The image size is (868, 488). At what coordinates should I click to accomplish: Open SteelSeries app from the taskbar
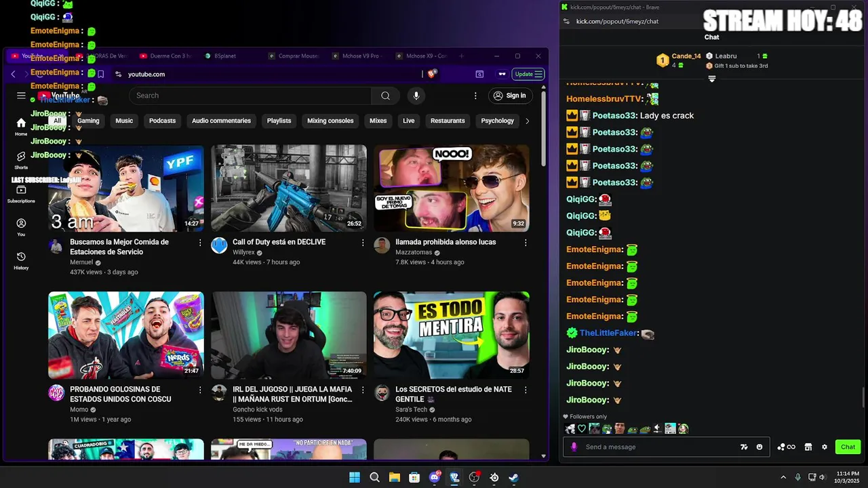494,477
